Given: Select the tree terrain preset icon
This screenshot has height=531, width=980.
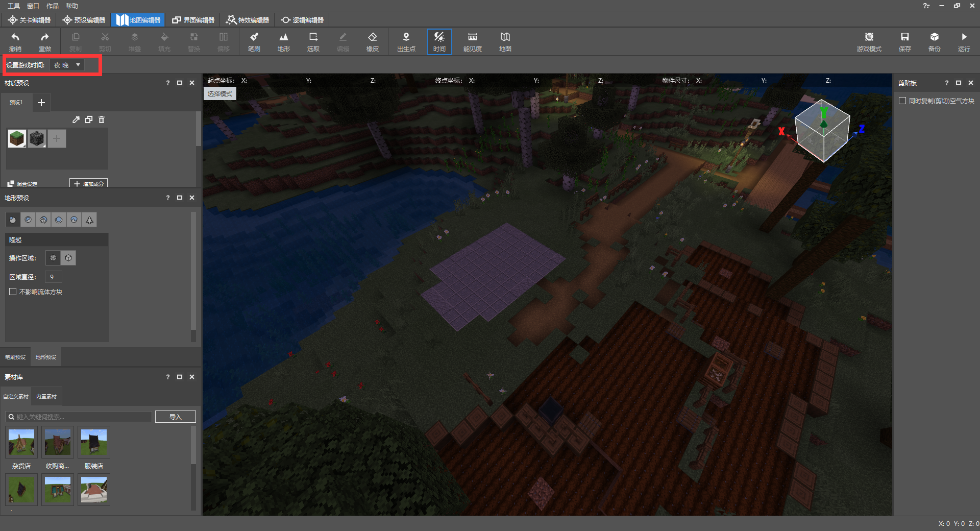Looking at the screenshot, I should [89, 220].
